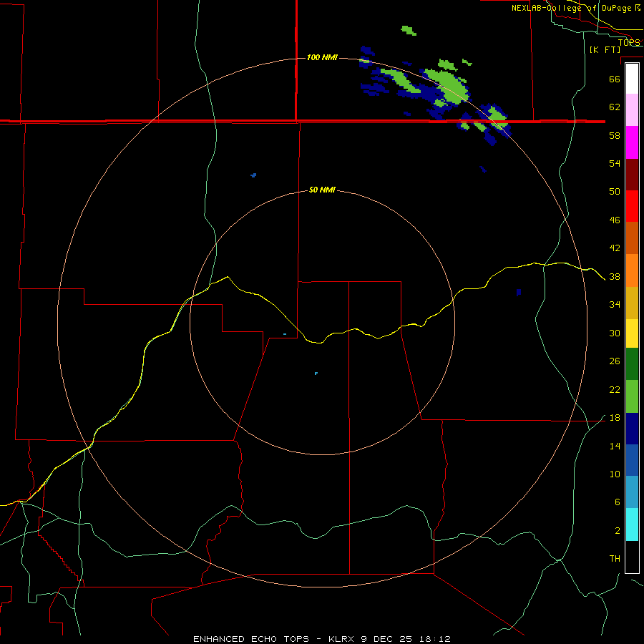Click the legend value '18'

click(615, 418)
